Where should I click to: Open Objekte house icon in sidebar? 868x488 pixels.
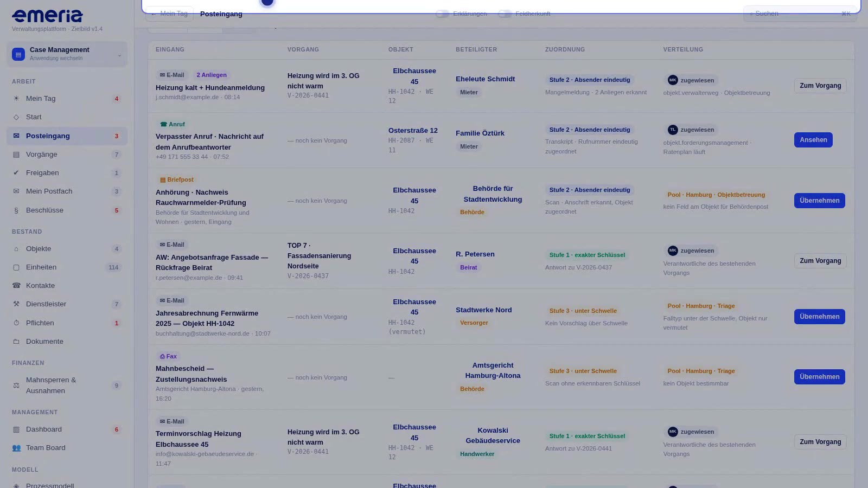pos(16,249)
